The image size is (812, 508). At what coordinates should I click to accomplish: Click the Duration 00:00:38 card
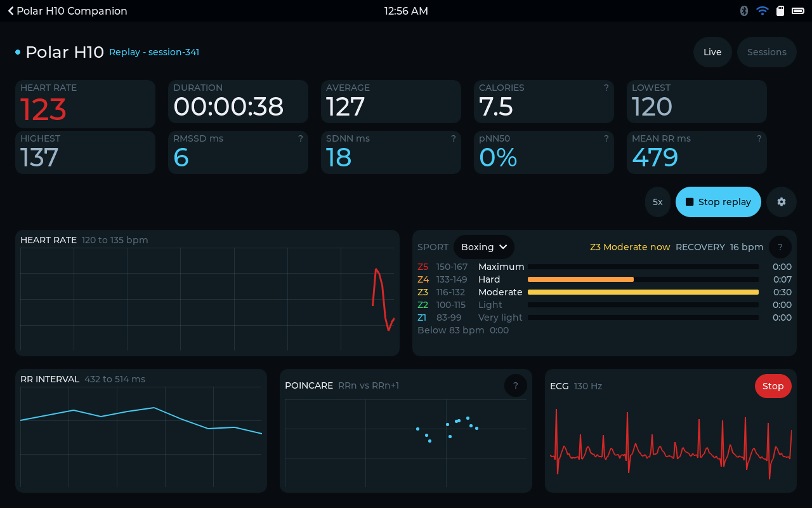(238, 102)
